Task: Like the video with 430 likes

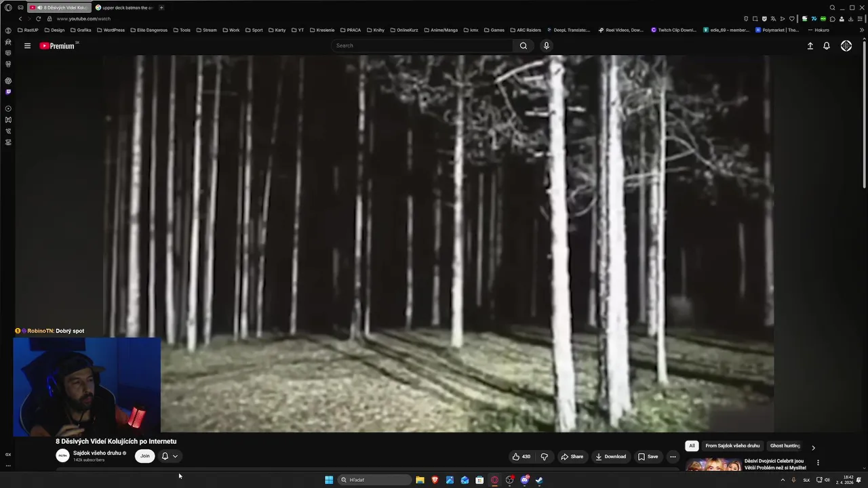Action: click(521, 457)
